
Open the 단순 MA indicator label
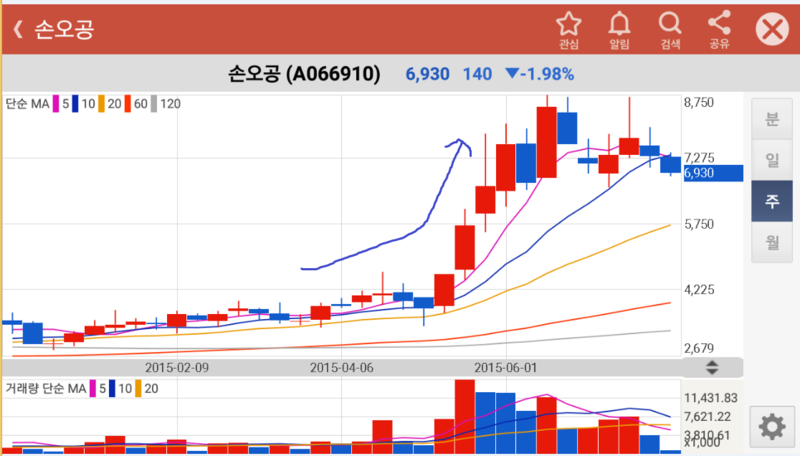pyautogui.click(x=27, y=103)
